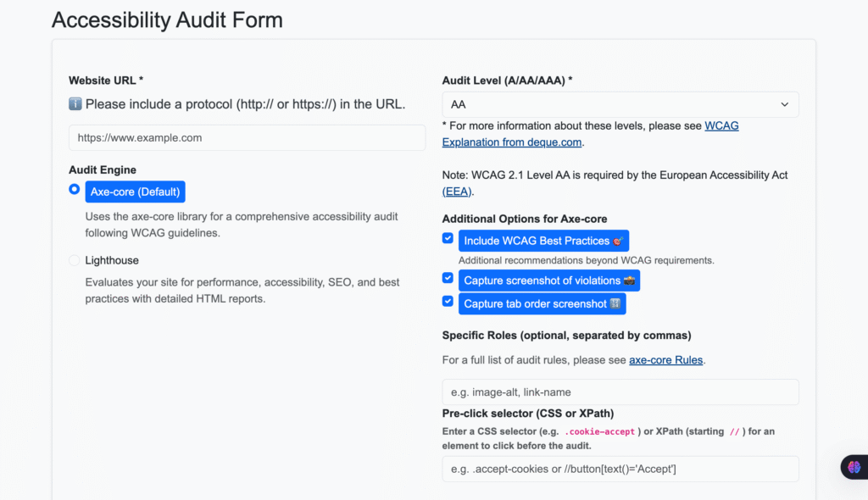
Task: Click Pre-click selector (CSS or XPath) label
Action: click(528, 414)
